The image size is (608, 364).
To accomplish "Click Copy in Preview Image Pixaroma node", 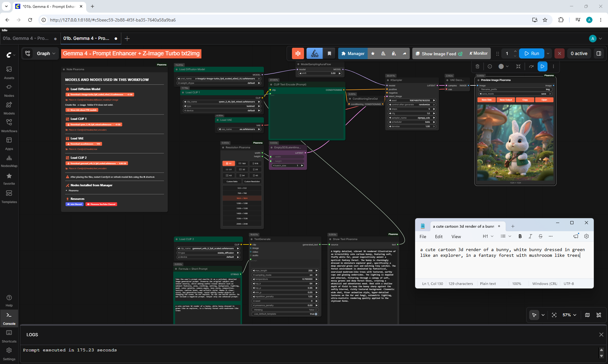I will 525,100.
